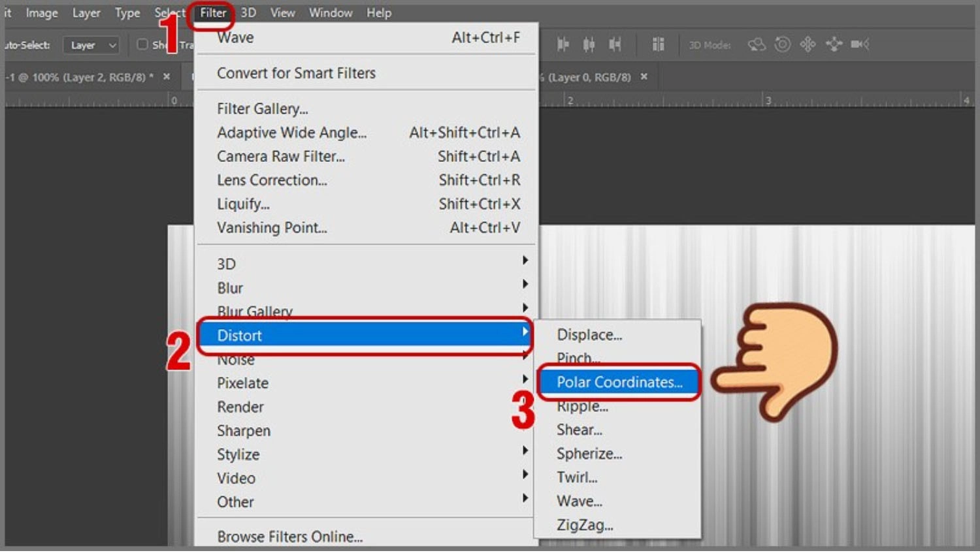Screen dimensions: 980x555
Task: Click the distribute left edges icon
Action: pos(563,44)
